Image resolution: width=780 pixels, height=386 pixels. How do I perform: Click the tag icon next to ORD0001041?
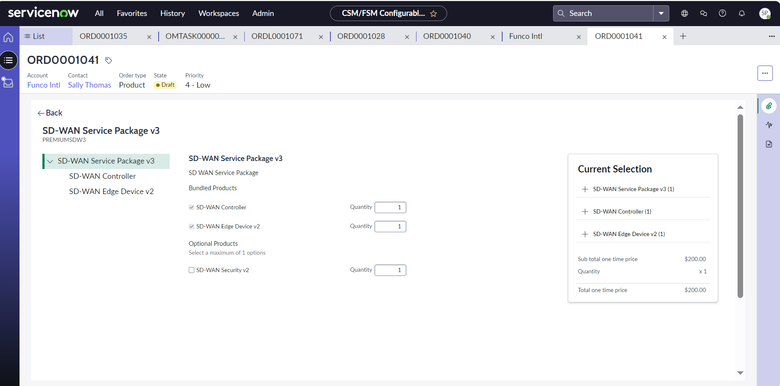108,61
